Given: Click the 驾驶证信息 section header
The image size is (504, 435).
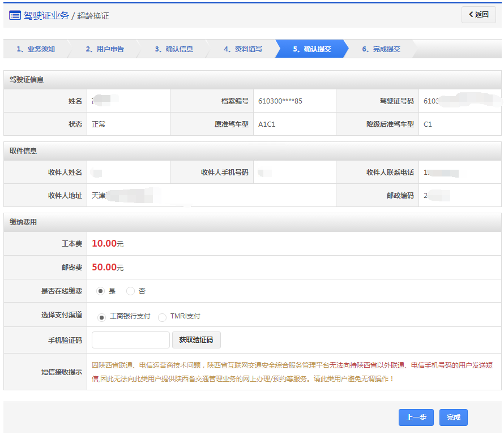Looking at the screenshot, I should coord(27,80).
